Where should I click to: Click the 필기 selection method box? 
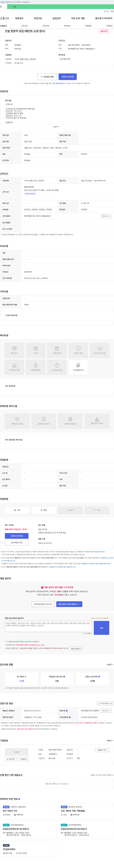70,510
